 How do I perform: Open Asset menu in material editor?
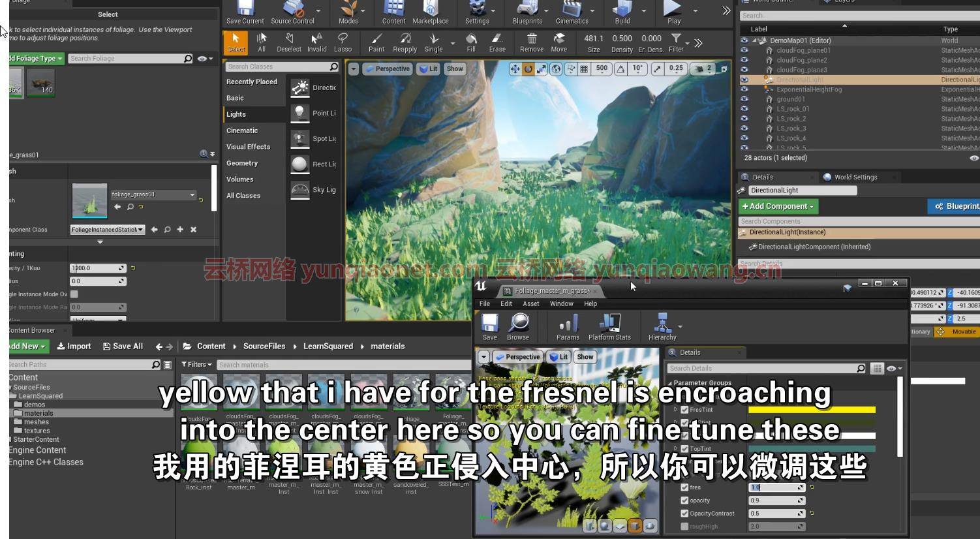[x=531, y=304]
